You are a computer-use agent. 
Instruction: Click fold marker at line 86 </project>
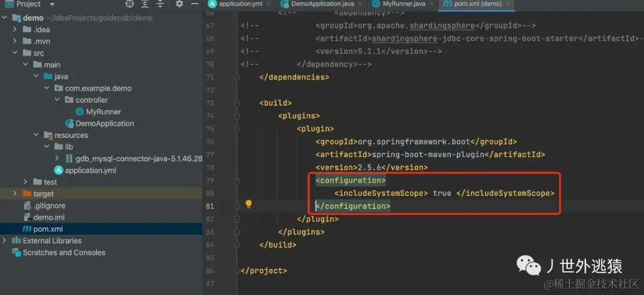[237, 271]
